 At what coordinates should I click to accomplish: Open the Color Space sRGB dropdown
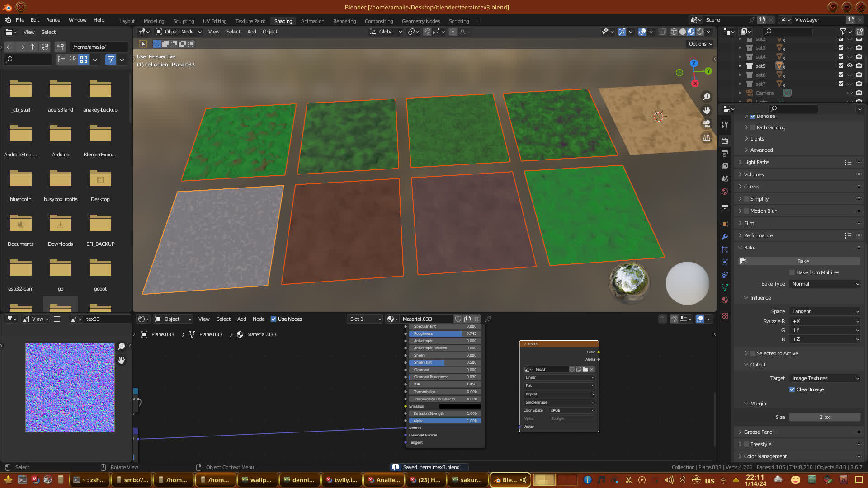(x=572, y=410)
